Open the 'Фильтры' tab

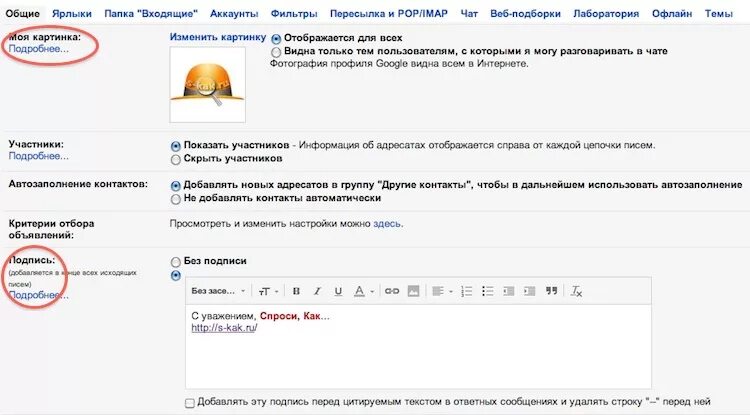(x=294, y=13)
